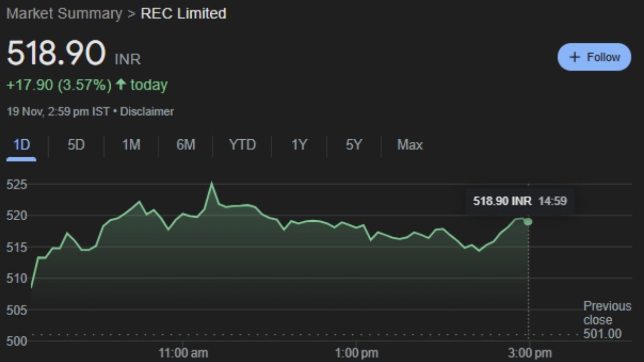This screenshot has height=362, width=644.
Task: Click the 515 price axis label
Action: coord(16,247)
